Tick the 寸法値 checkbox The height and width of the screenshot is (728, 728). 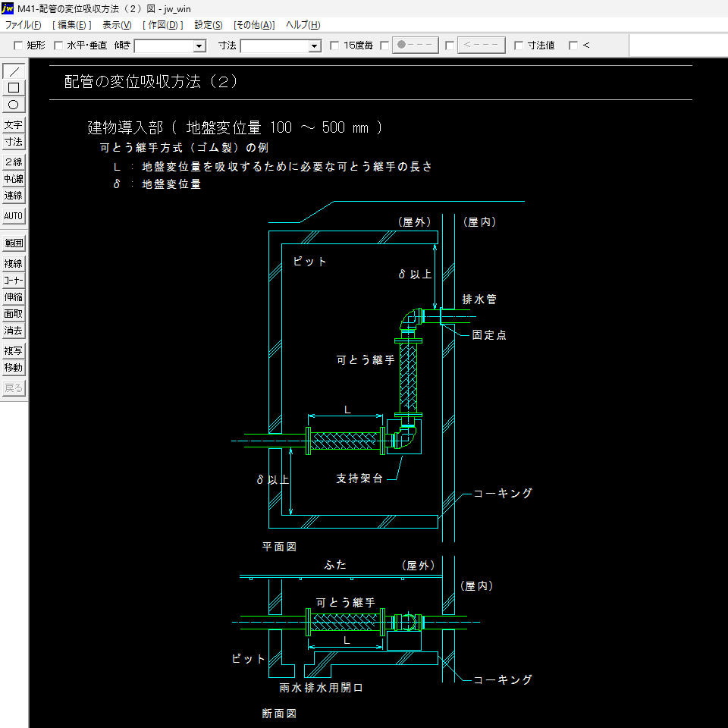click(519, 45)
